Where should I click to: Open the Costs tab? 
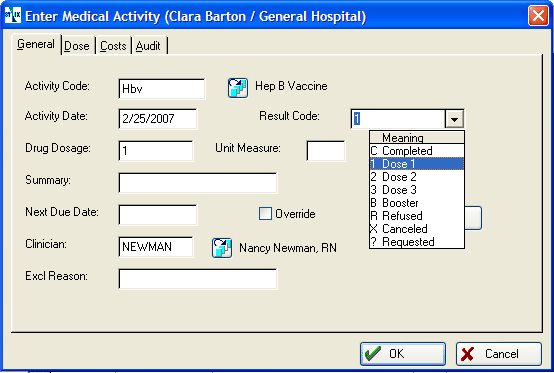click(113, 46)
